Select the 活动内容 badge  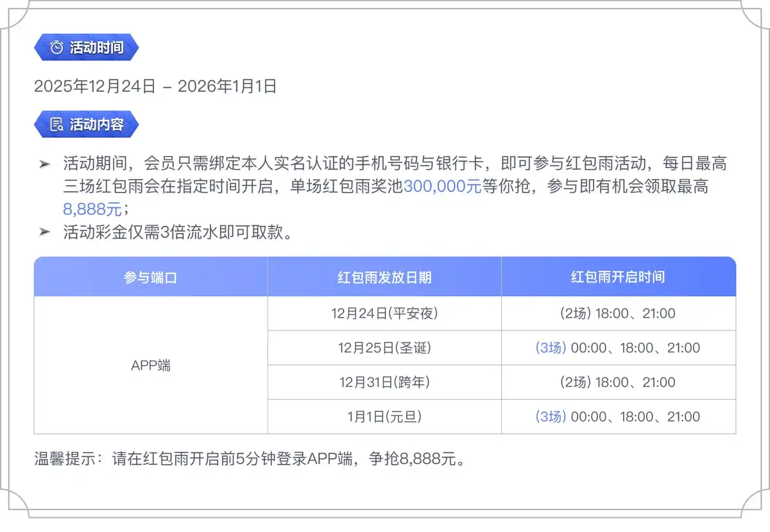[87, 124]
